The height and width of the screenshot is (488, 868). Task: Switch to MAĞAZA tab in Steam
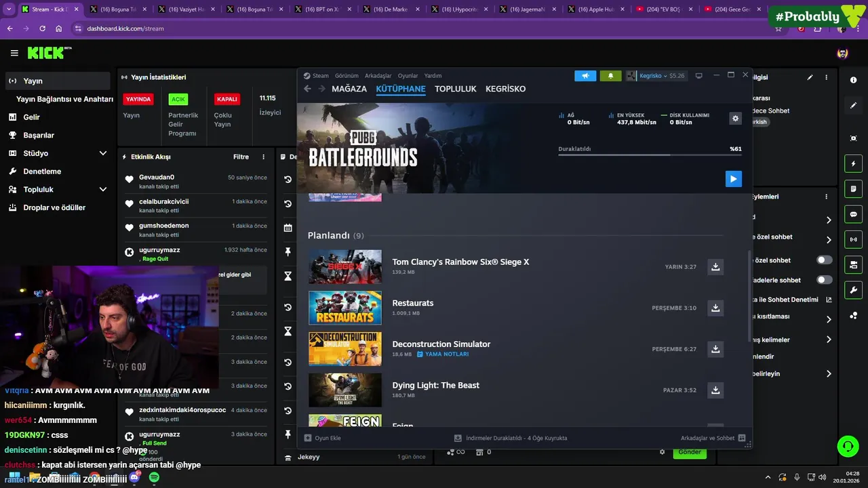pyautogui.click(x=349, y=89)
